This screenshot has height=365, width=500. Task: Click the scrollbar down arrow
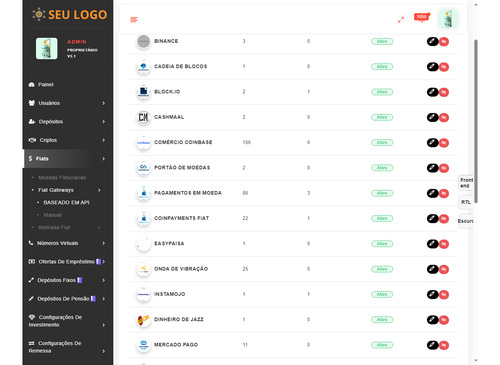(x=476, y=361)
